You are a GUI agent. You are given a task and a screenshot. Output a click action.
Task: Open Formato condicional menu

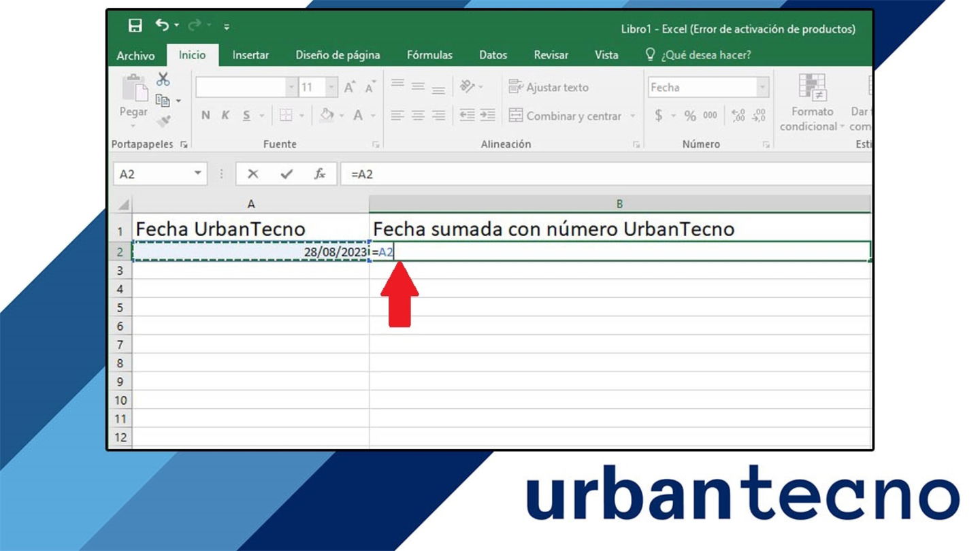812,103
